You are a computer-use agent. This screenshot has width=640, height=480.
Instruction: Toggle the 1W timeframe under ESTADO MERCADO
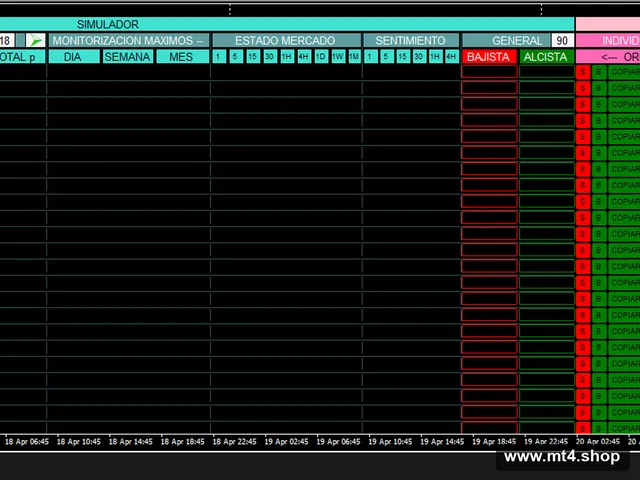pos(338,56)
